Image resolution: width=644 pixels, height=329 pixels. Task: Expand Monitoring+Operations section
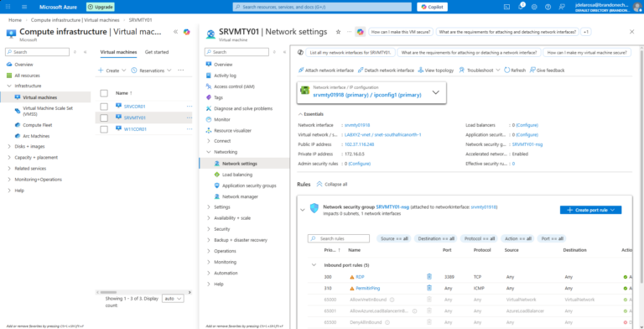click(x=9, y=180)
